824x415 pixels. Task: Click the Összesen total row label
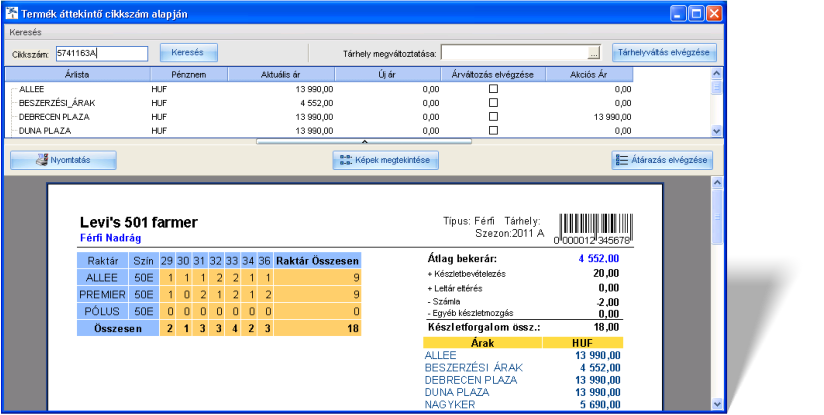point(118,329)
